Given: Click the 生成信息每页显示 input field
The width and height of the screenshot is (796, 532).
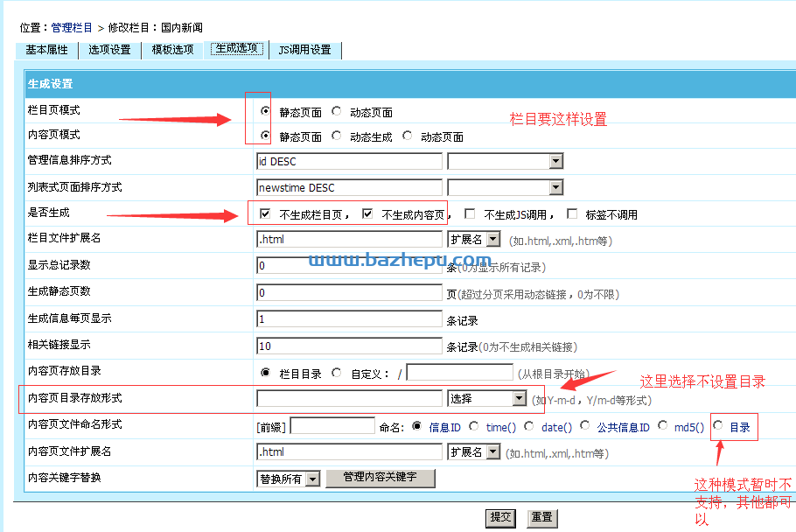Looking at the screenshot, I should point(349,318).
